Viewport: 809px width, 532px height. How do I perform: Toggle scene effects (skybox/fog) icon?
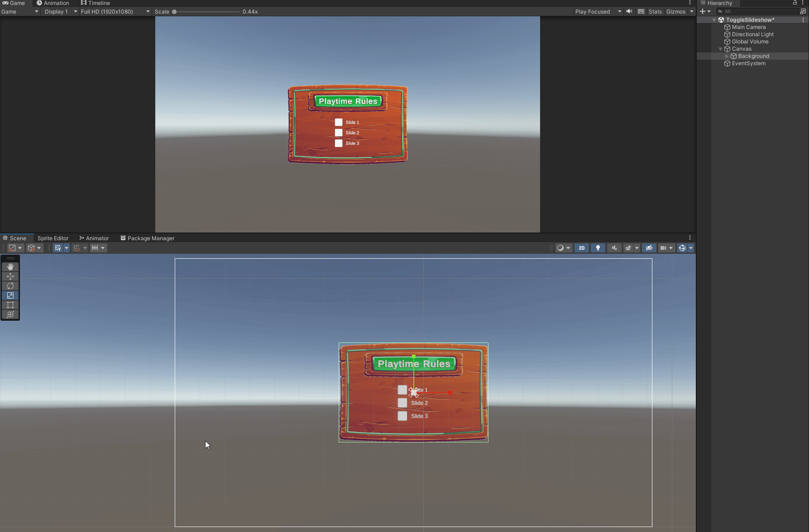pyautogui.click(x=628, y=248)
